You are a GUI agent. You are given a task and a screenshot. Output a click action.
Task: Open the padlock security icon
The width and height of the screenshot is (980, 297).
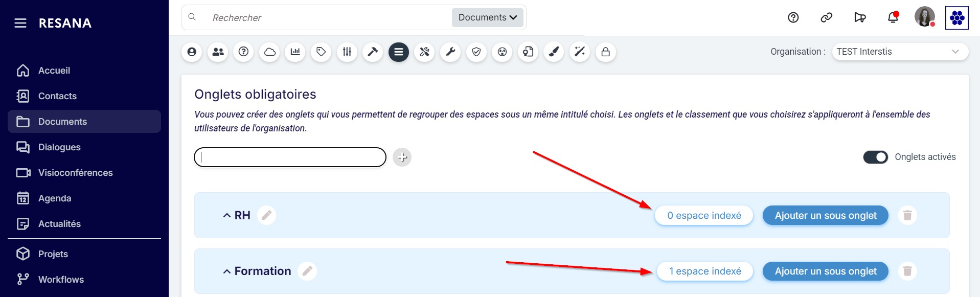[x=605, y=52]
